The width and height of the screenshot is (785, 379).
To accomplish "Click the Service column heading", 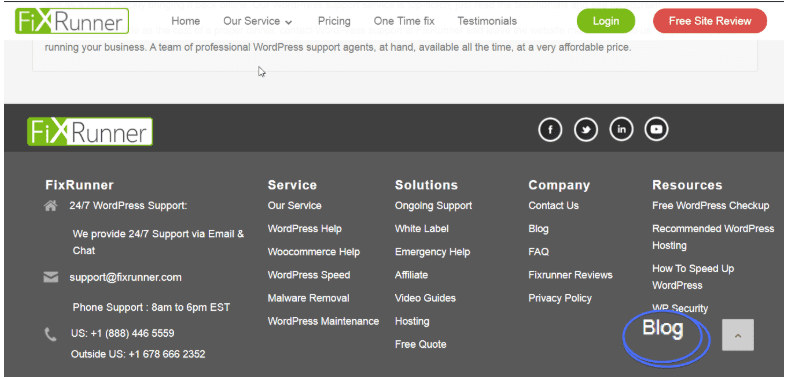I will (292, 185).
